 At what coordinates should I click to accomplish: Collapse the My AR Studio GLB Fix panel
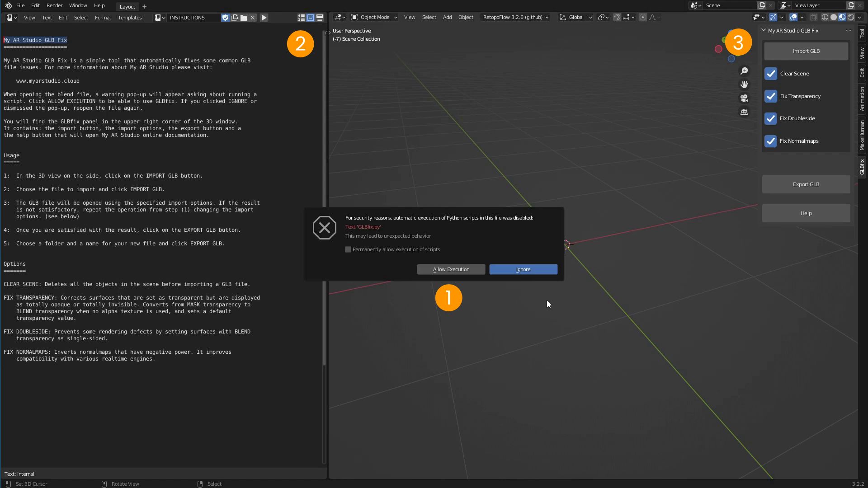coord(763,30)
